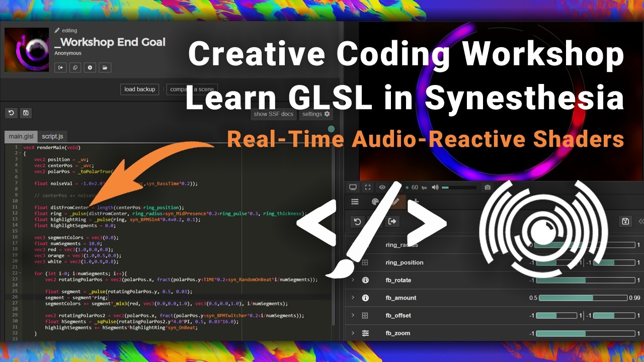This screenshot has height=362, width=644.
Task: Click the load backup button
Action: (140, 89)
